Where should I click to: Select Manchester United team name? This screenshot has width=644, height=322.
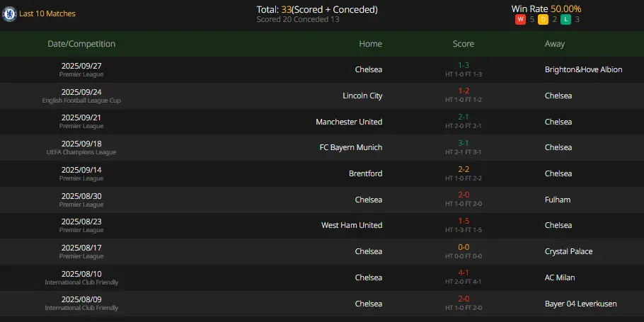click(x=349, y=122)
